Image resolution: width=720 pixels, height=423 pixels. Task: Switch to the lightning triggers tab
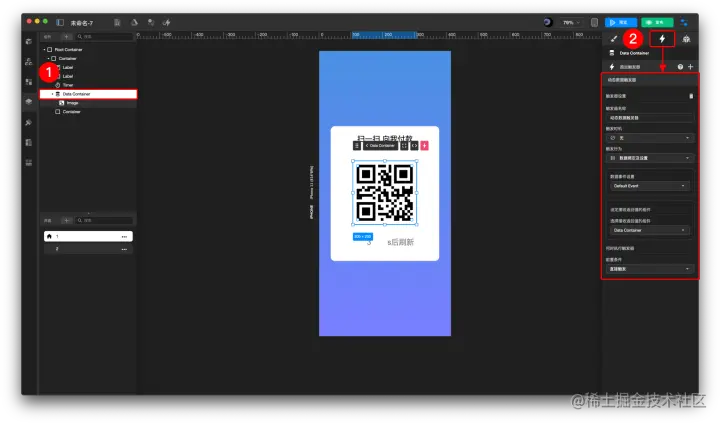[x=662, y=39]
